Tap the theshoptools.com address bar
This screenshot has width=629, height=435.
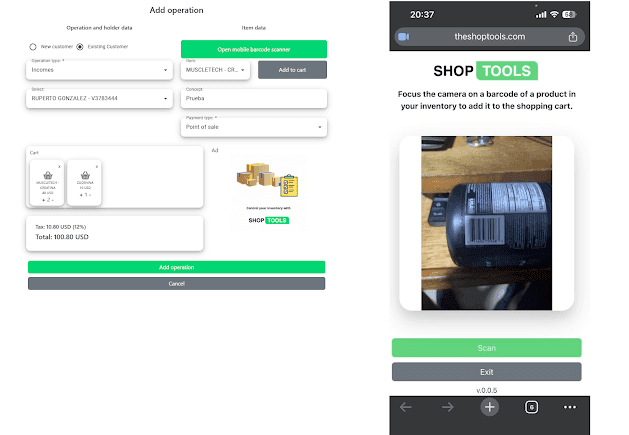coord(489,37)
